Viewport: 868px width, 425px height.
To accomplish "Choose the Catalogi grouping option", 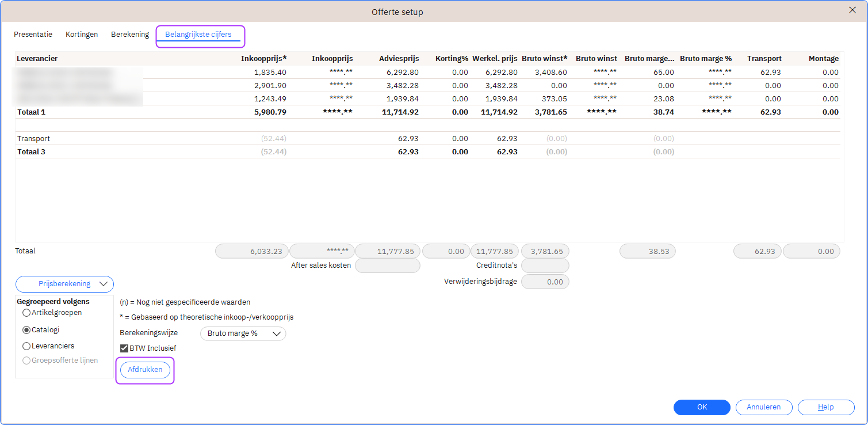I will click(x=26, y=331).
